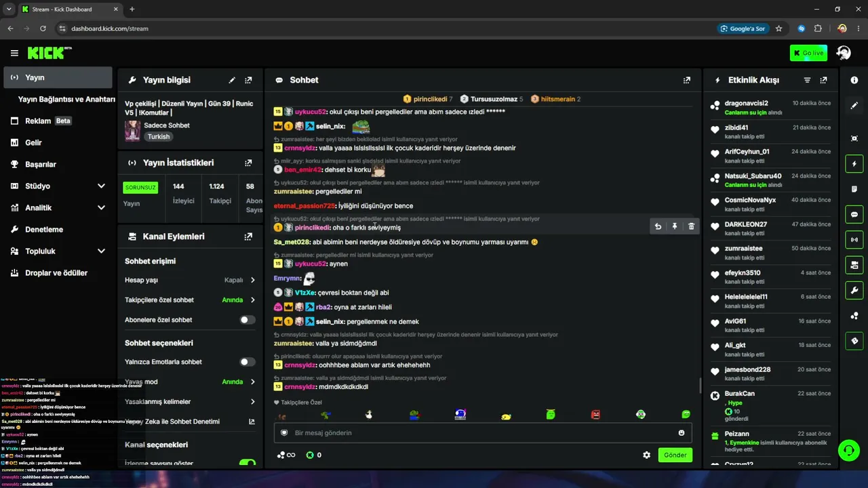Select the red angry face emote

tap(595, 414)
